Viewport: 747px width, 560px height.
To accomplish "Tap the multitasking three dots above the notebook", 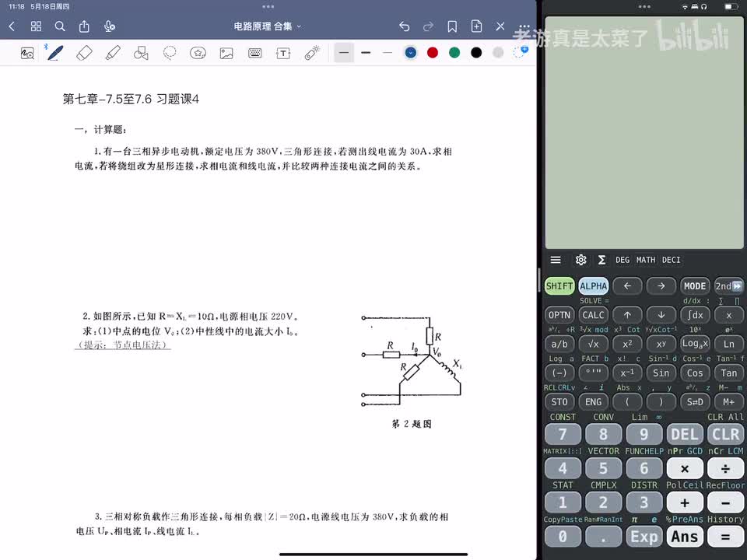I will tap(268, 7).
